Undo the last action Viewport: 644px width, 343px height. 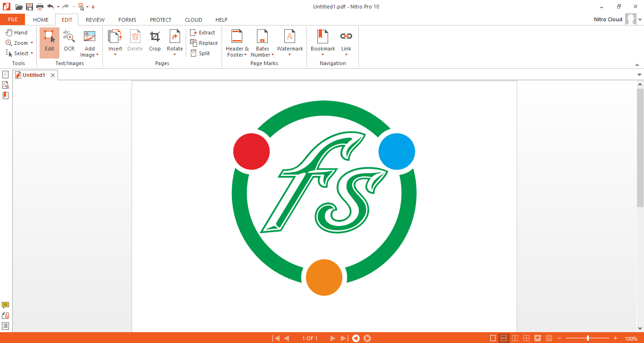point(50,7)
